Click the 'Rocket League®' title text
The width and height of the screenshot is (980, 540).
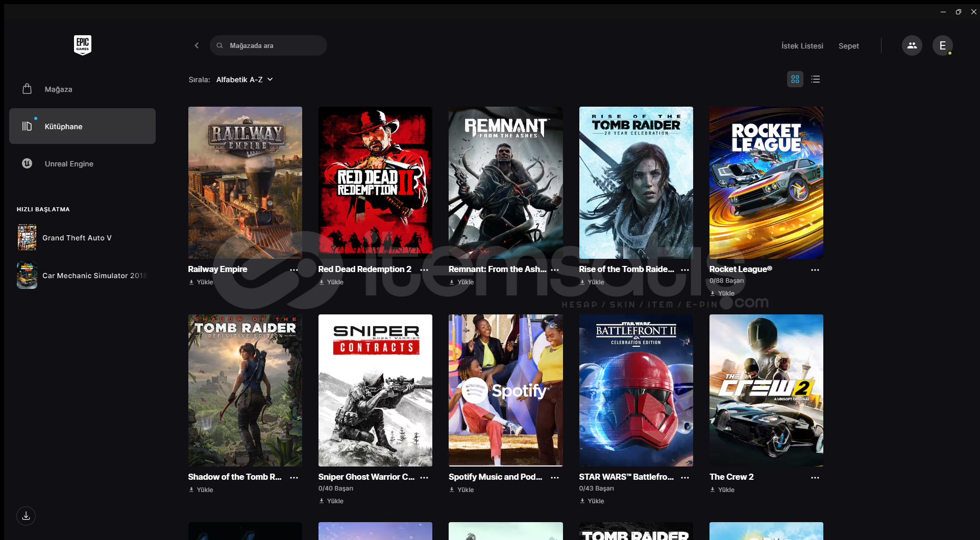tap(741, 269)
